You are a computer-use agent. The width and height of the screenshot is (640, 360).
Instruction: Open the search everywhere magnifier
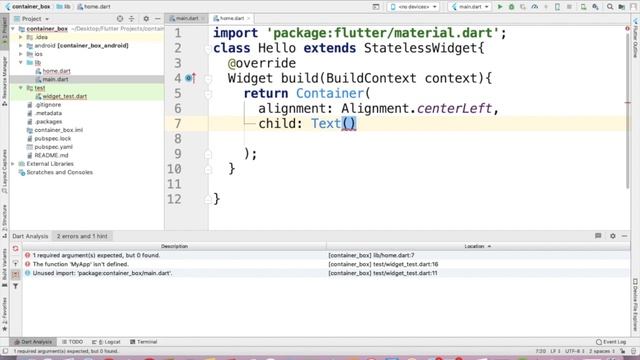[610, 7]
